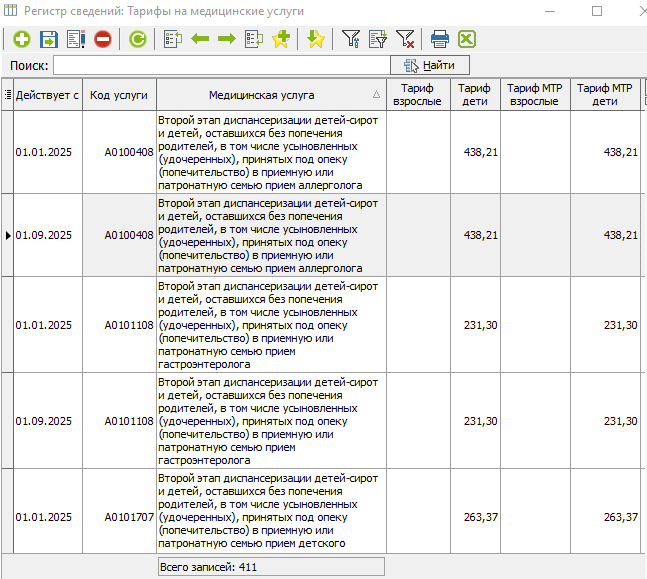Click the Код услуги column header
647x579 pixels.
point(119,95)
